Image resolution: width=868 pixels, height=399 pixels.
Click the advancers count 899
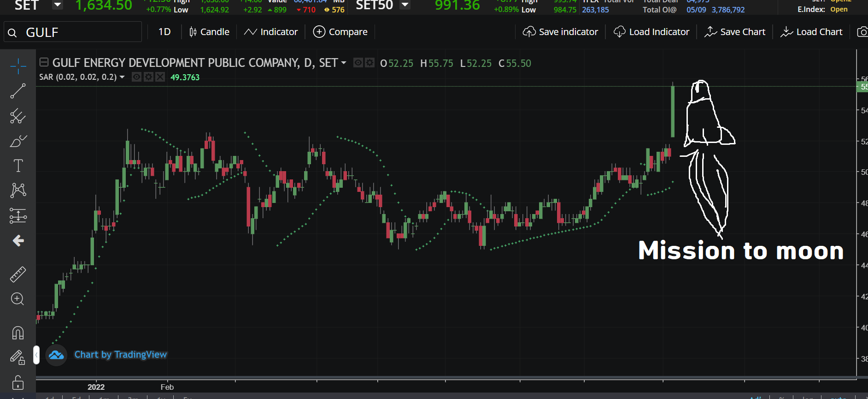pyautogui.click(x=280, y=10)
